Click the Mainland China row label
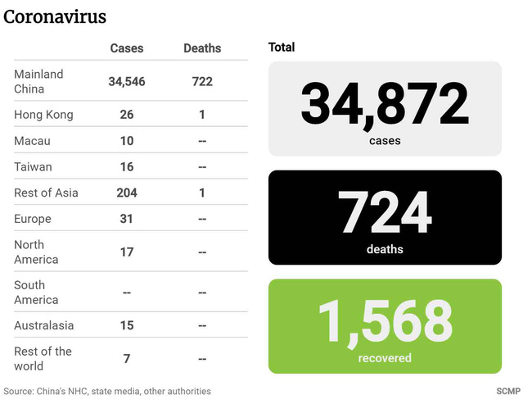This screenshot has height=413, width=532. [x=38, y=81]
